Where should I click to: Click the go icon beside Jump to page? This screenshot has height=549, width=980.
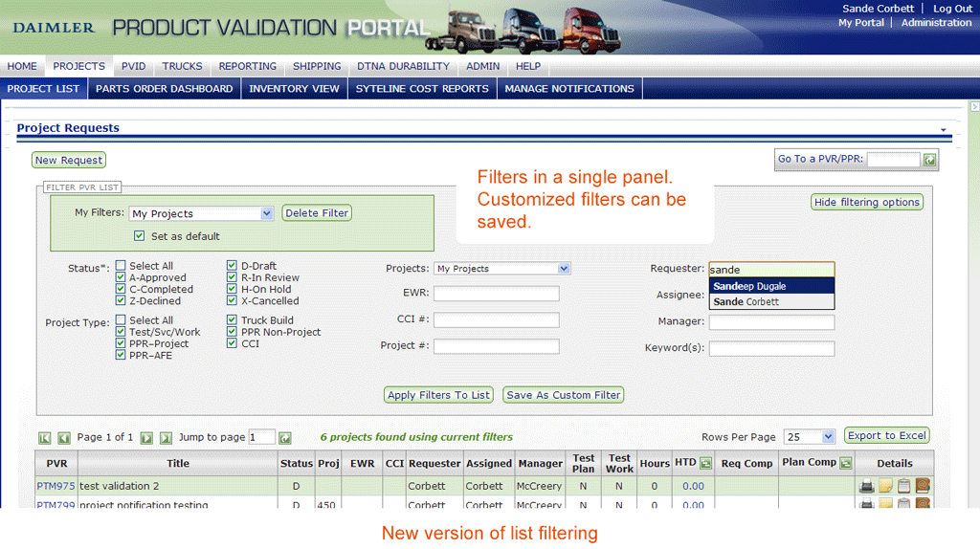tap(285, 438)
